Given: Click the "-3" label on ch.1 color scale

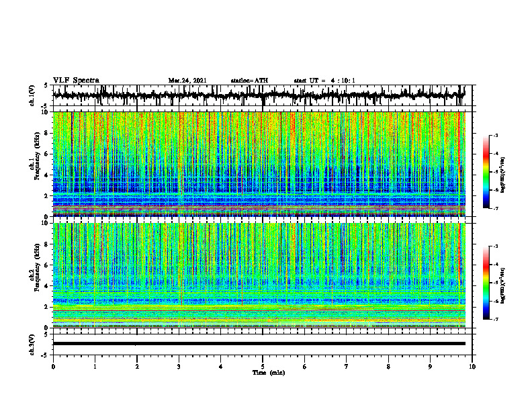Looking at the screenshot, I should [495, 135].
